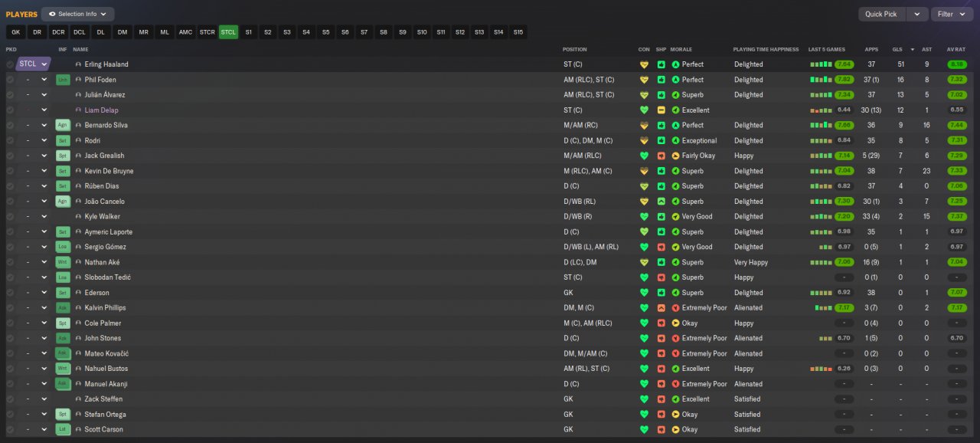Toggle the picked circle for Kevin De Bruyne

pos(10,171)
